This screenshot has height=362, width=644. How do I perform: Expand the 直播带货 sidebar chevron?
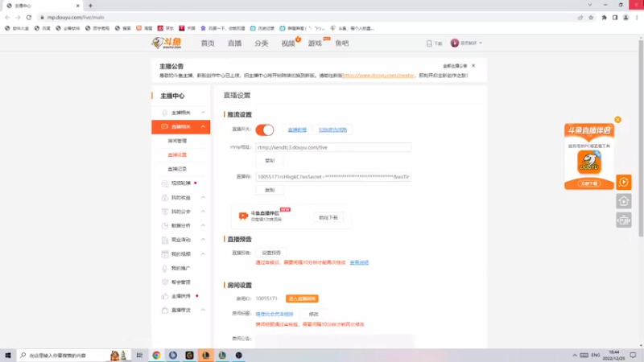(x=203, y=310)
